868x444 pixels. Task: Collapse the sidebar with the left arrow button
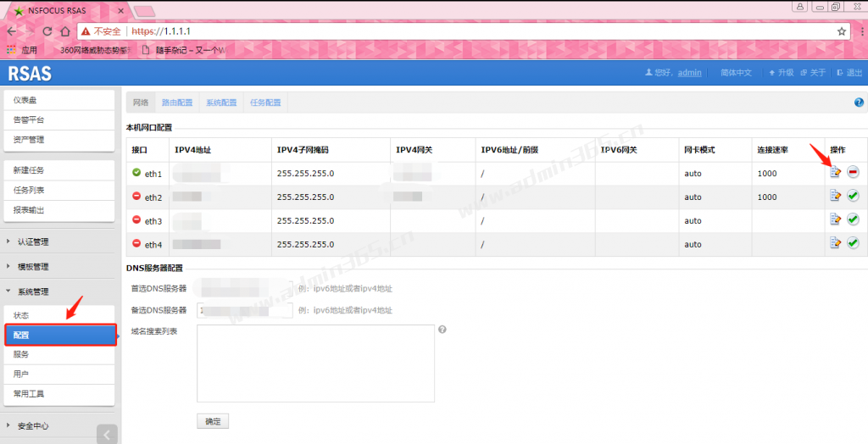(x=107, y=435)
